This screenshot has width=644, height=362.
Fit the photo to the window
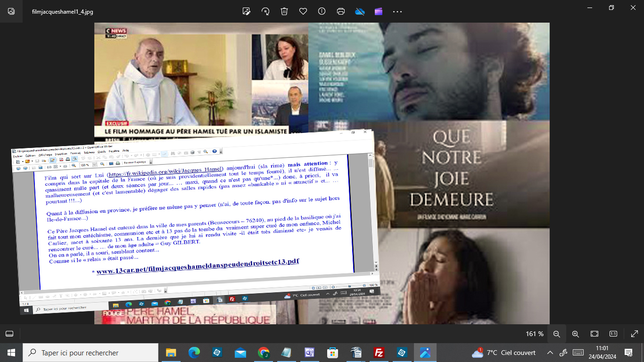pyautogui.click(x=594, y=334)
